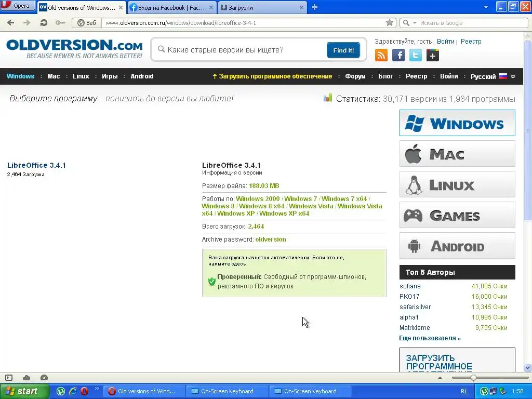Open author sofiane profile link
Viewport: 532px width, 399px height.
pyautogui.click(x=410, y=286)
